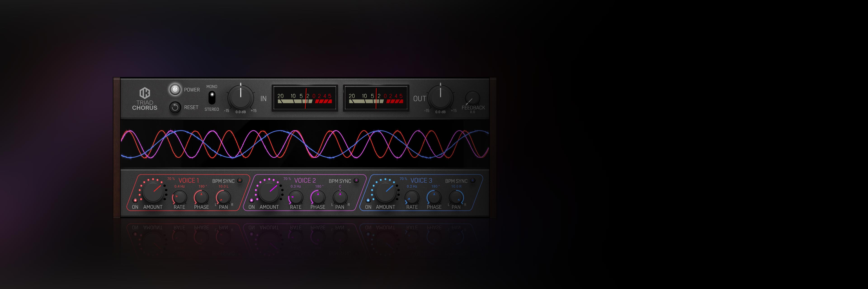Toggle the Mono/Stereo switch

click(x=212, y=98)
